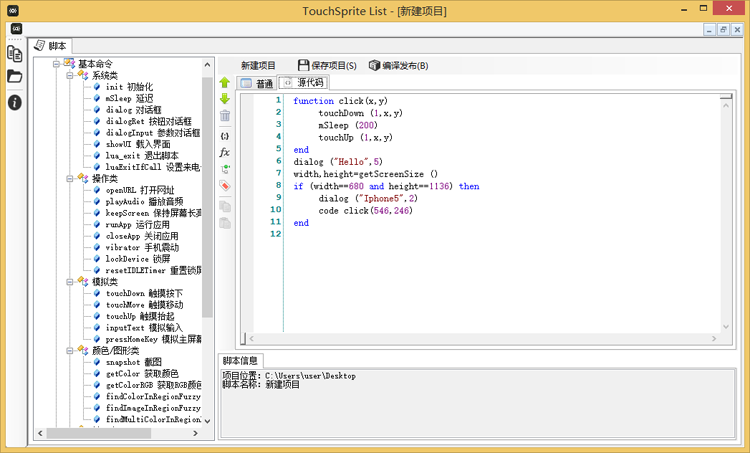
Task: Select openURL 打开网址 command
Action: coord(140,190)
